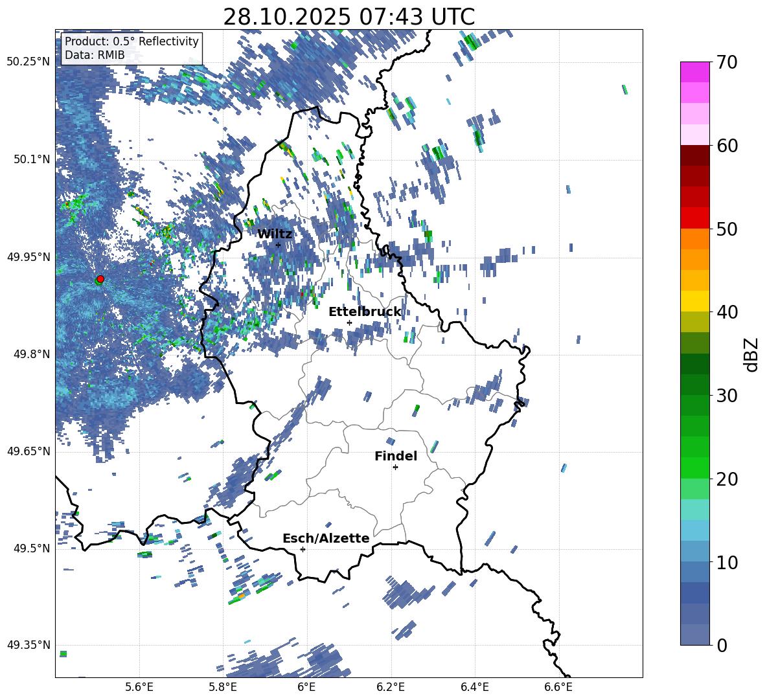Select the Wiltz city label
This screenshot has height=700, width=767.
point(275,234)
